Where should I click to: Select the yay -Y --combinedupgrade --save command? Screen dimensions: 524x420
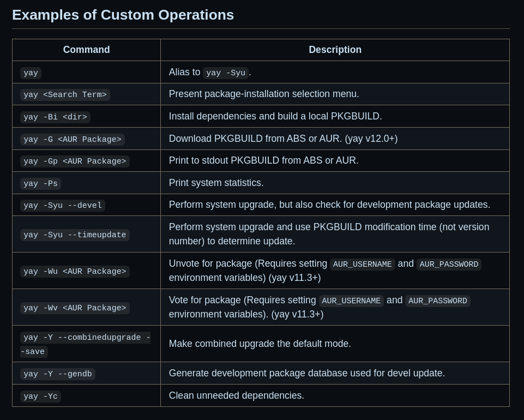85,344
